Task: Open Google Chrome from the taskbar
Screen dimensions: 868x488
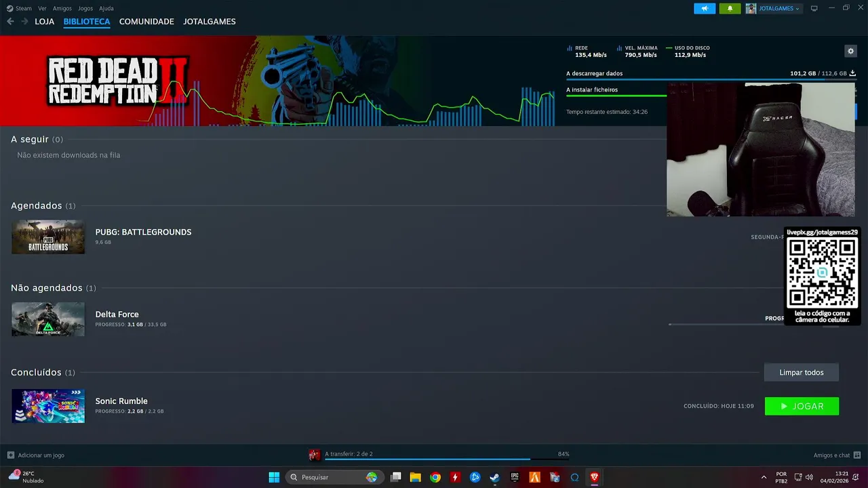Action: click(x=435, y=477)
